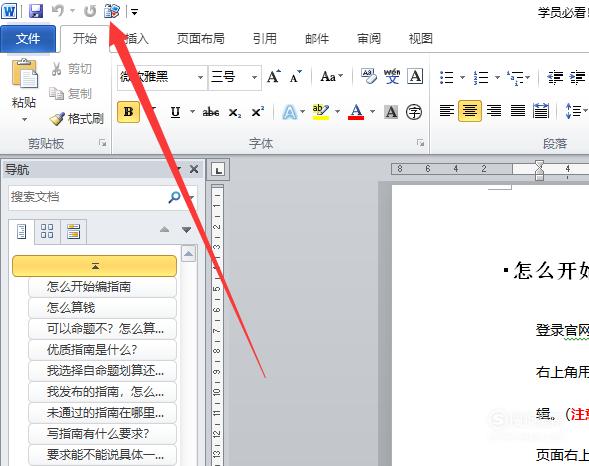Open the highlight color dropdown arrow
Screen dimensions: 589x466
pyautogui.click(x=337, y=112)
